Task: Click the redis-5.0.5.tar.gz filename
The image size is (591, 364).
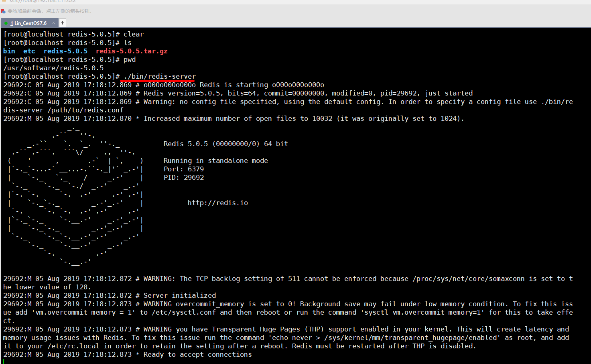Action: [x=131, y=51]
